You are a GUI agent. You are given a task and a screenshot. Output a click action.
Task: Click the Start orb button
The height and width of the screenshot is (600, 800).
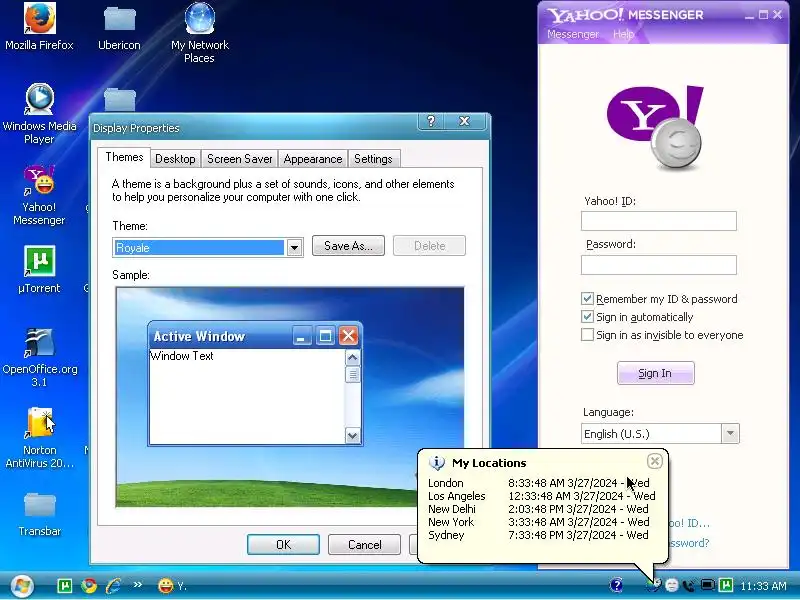21,586
